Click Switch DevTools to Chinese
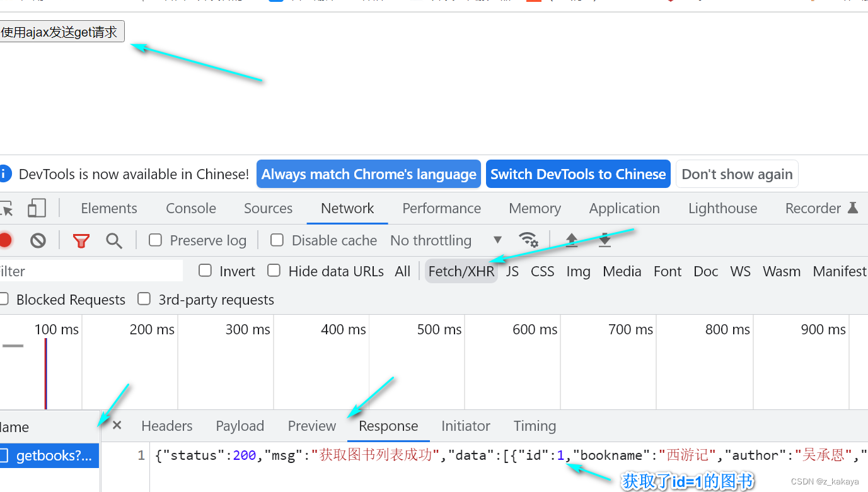Image resolution: width=868 pixels, height=492 pixels. point(578,174)
